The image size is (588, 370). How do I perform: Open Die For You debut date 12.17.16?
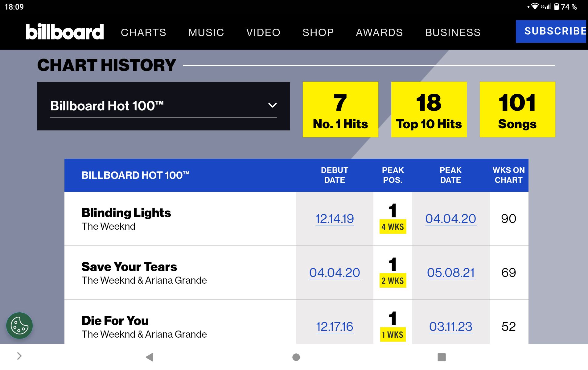(335, 327)
